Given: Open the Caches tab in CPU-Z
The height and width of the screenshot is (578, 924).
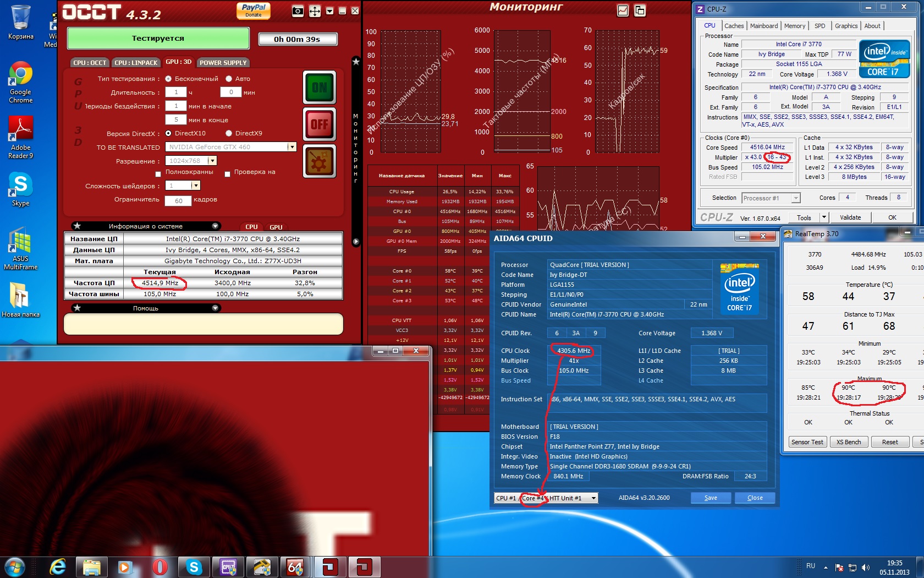Looking at the screenshot, I should [734, 26].
